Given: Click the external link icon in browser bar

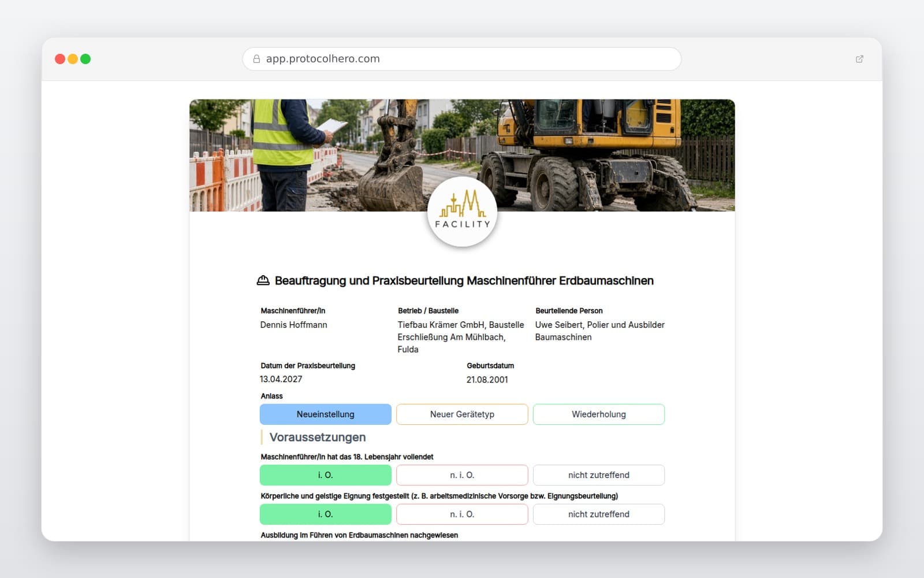Looking at the screenshot, I should tap(859, 59).
